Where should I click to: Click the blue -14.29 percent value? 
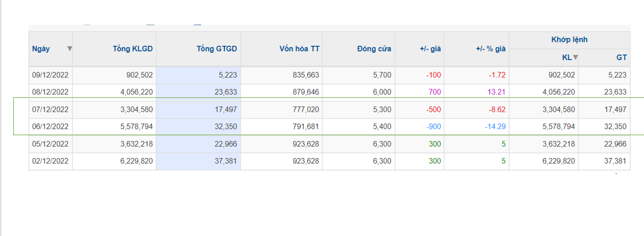(495, 127)
